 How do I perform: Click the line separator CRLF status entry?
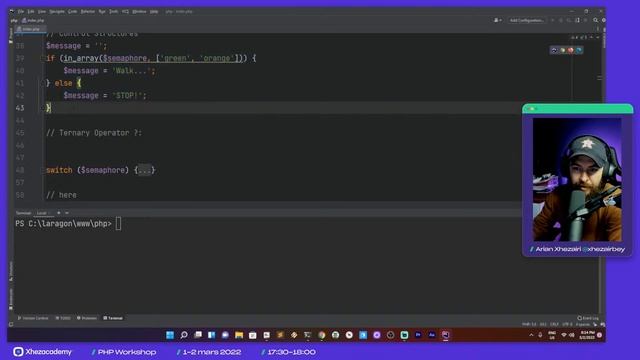point(554,324)
